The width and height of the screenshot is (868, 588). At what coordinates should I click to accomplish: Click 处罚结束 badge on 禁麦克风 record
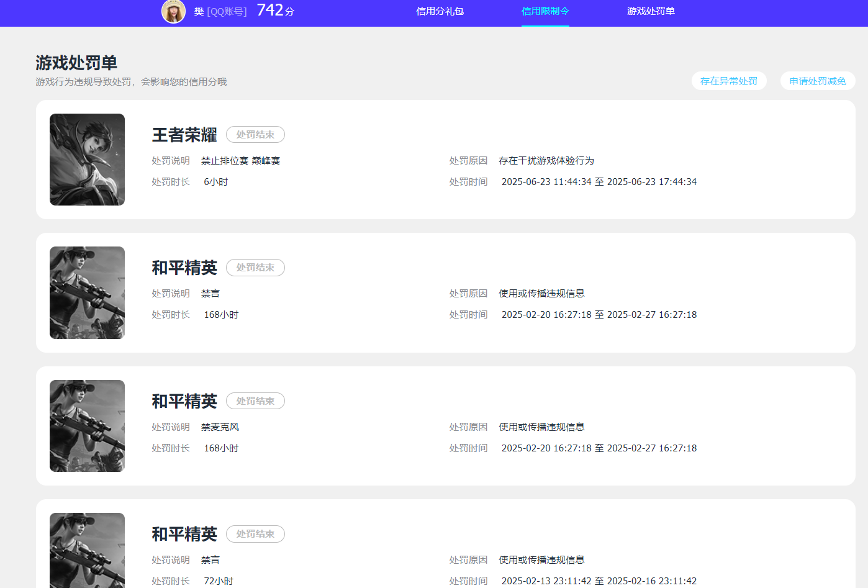pyautogui.click(x=255, y=401)
